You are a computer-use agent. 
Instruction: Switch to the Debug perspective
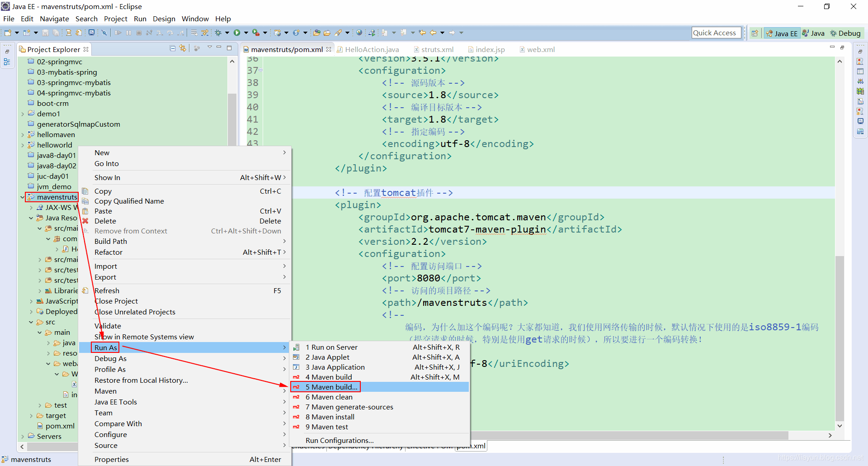tap(845, 33)
